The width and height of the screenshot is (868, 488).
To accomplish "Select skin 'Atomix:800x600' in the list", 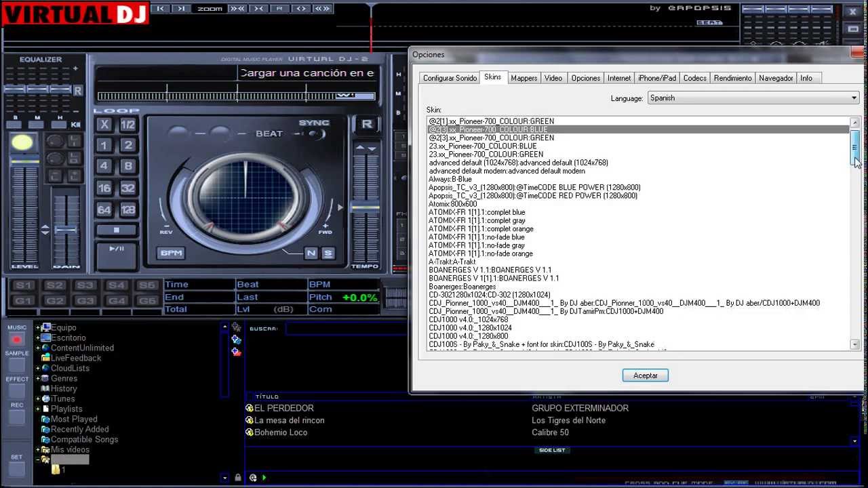I will point(452,204).
